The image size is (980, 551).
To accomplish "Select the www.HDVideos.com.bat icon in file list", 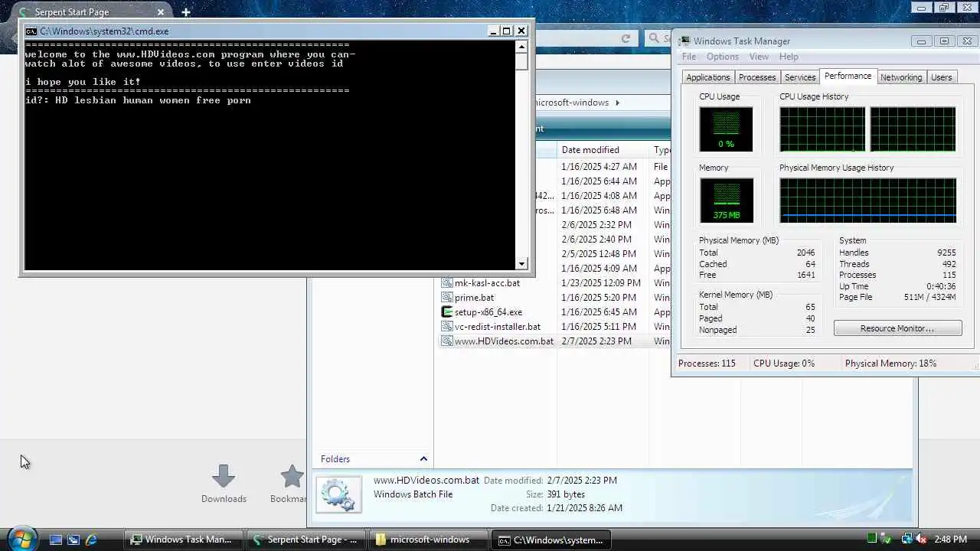I will coord(447,341).
